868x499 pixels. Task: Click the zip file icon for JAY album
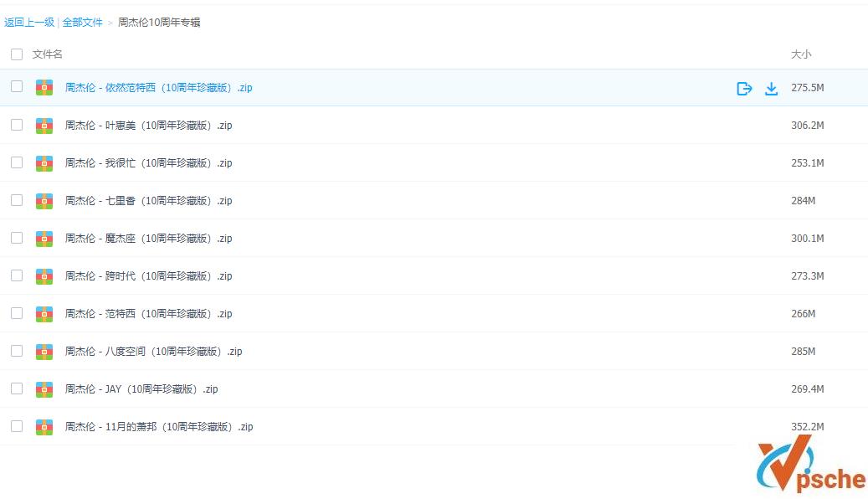point(44,388)
